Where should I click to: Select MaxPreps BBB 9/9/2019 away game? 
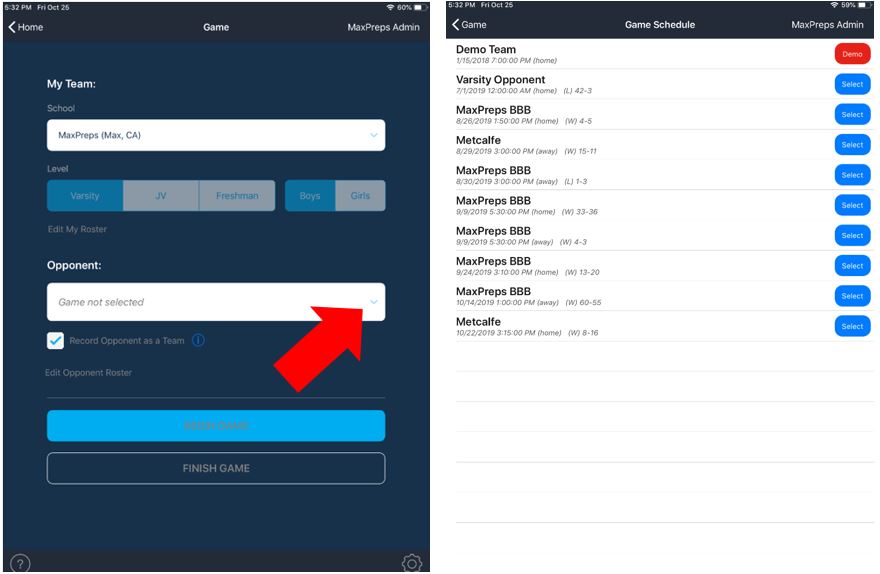[x=852, y=236]
